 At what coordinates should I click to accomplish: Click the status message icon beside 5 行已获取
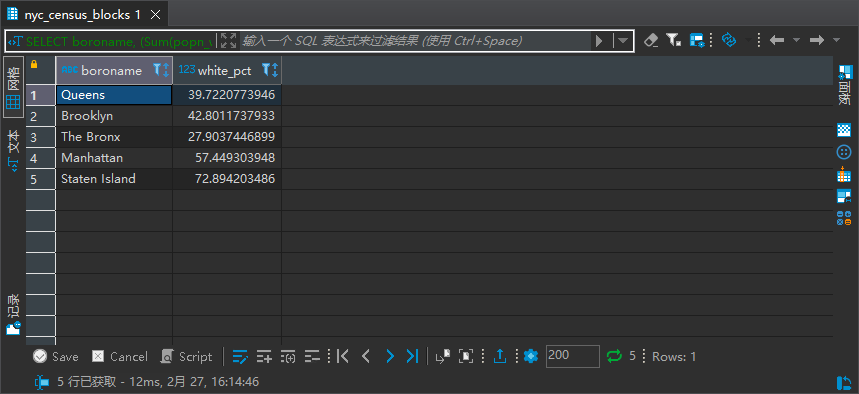[42, 382]
